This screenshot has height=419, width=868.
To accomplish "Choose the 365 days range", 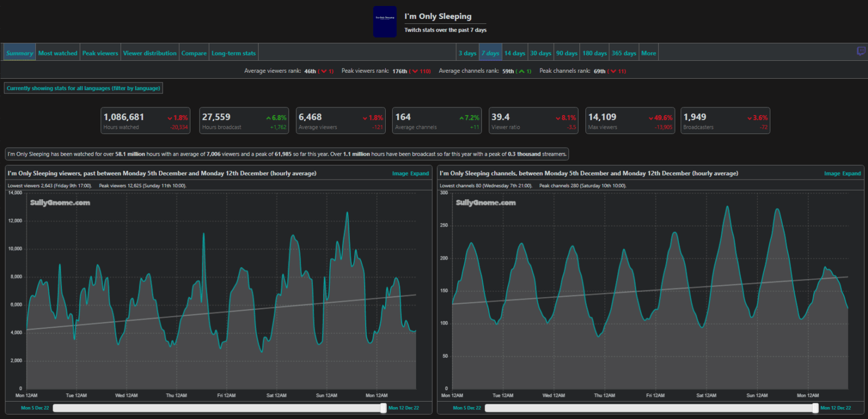I will click(x=624, y=53).
